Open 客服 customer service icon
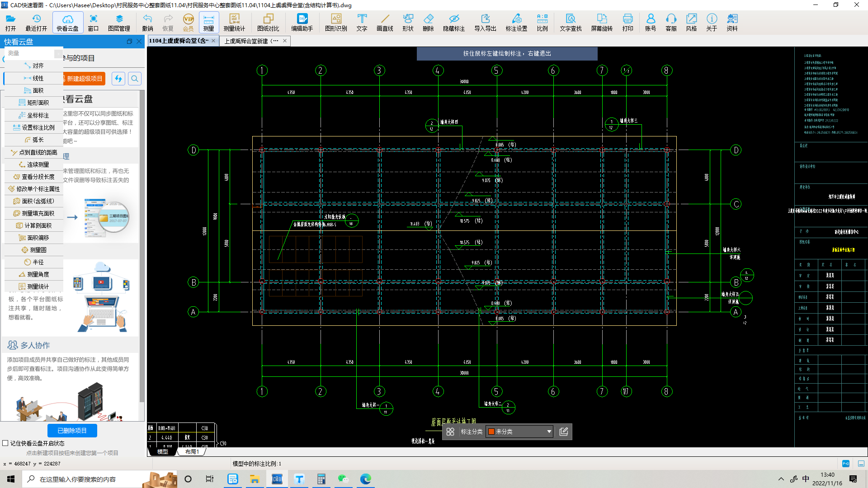 (671, 22)
